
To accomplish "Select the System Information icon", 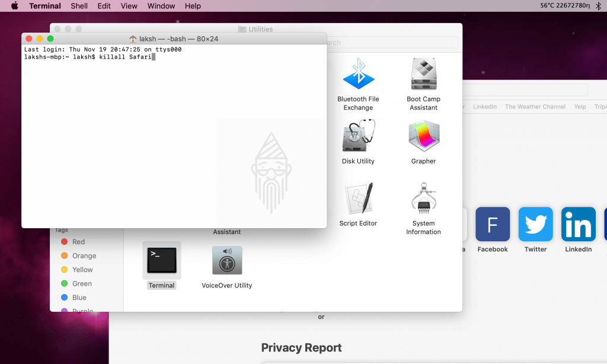I will coord(424,198).
